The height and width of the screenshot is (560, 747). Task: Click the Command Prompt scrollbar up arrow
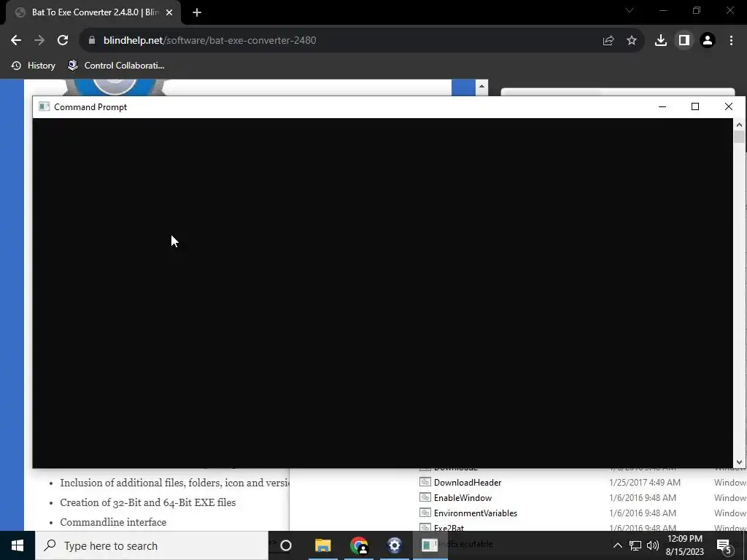[739, 125]
